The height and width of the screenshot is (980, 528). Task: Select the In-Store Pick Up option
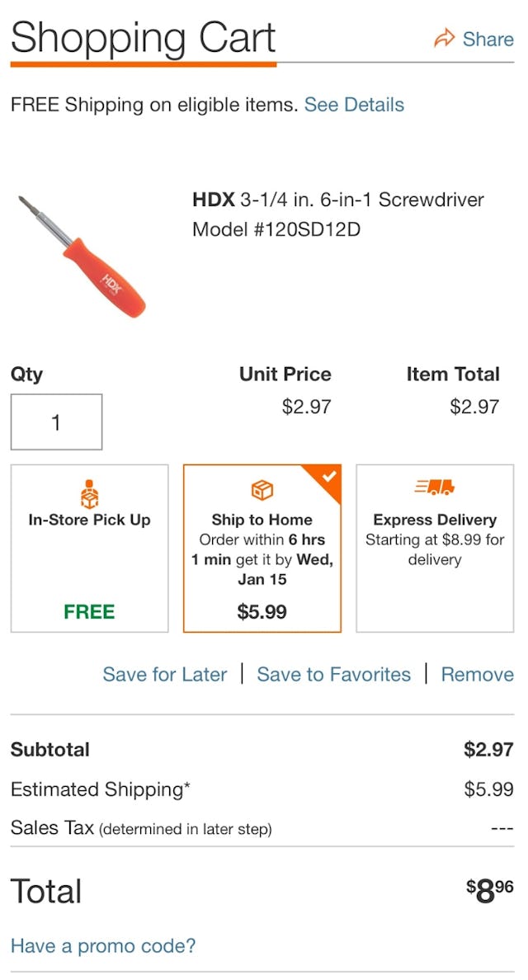pos(89,549)
